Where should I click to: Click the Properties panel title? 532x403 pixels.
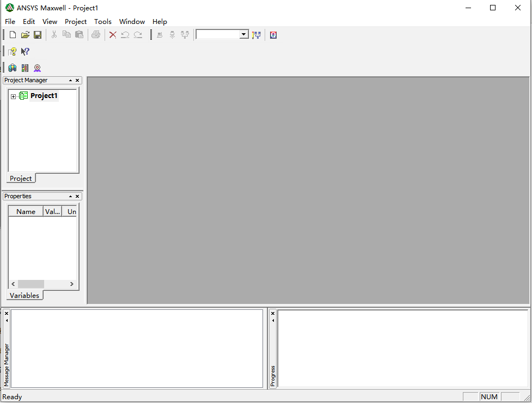click(18, 197)
